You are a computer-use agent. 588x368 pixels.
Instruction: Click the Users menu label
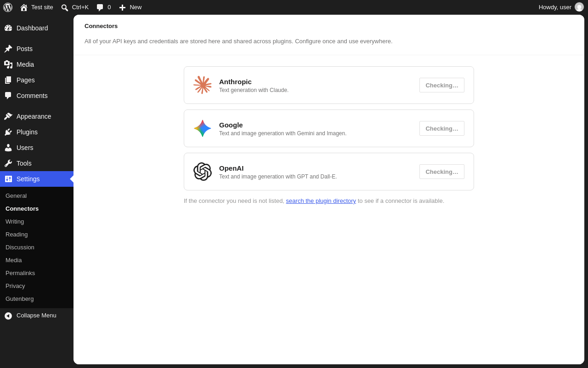[x=25, y=148]
